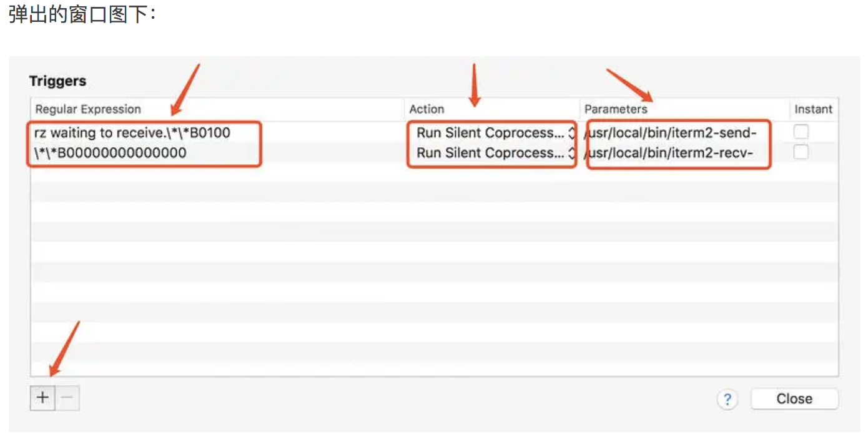This screenshot has width=868, height=437.
Task: Click the Close button
Action: coord(794,399)
